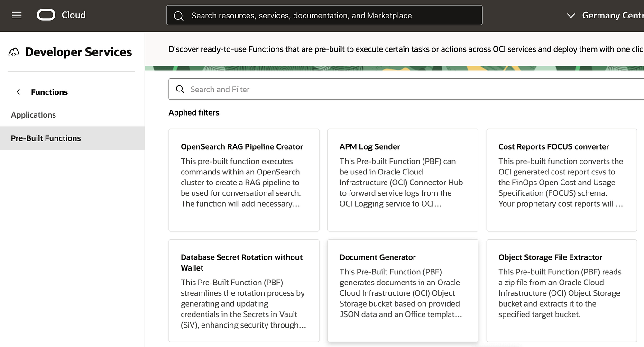Open the Applications sidebar entry

pos(33,115)
